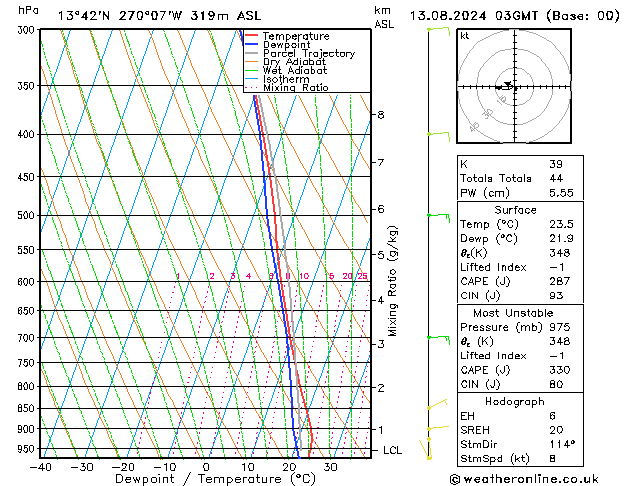Click the yellow wind barb at 850 hPa
Screen dimensions: 629x486
[437, 404]
